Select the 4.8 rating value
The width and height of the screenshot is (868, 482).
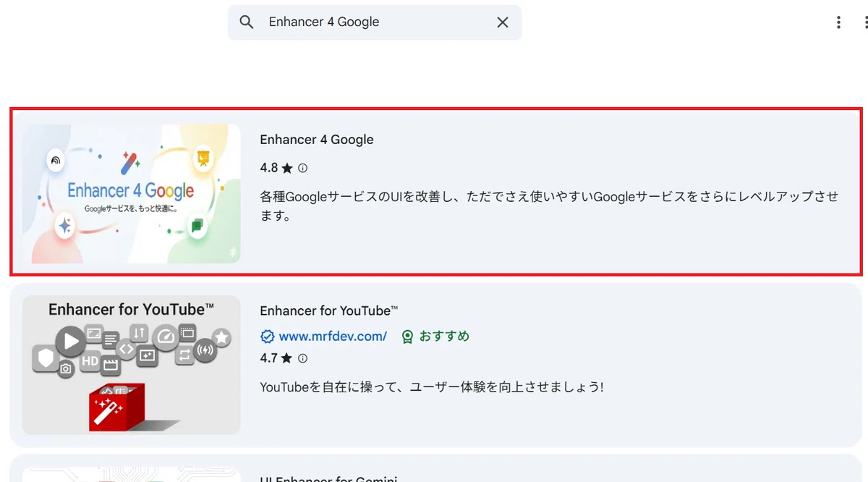pos(269,168)
